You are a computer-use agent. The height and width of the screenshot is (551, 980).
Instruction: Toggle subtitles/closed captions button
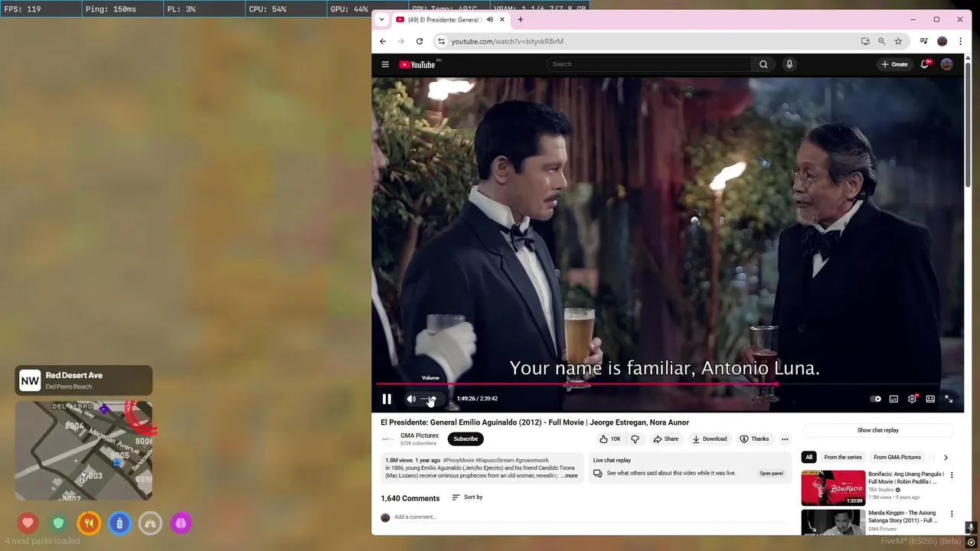tap(893, 399)
